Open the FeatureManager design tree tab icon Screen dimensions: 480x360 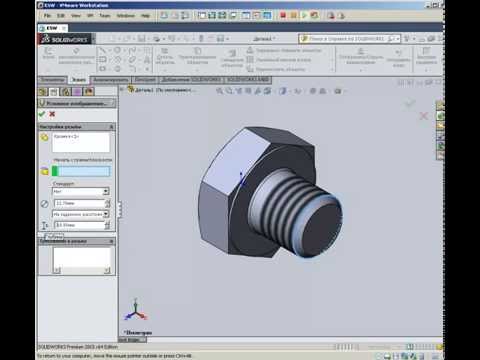tap(43, 92)
